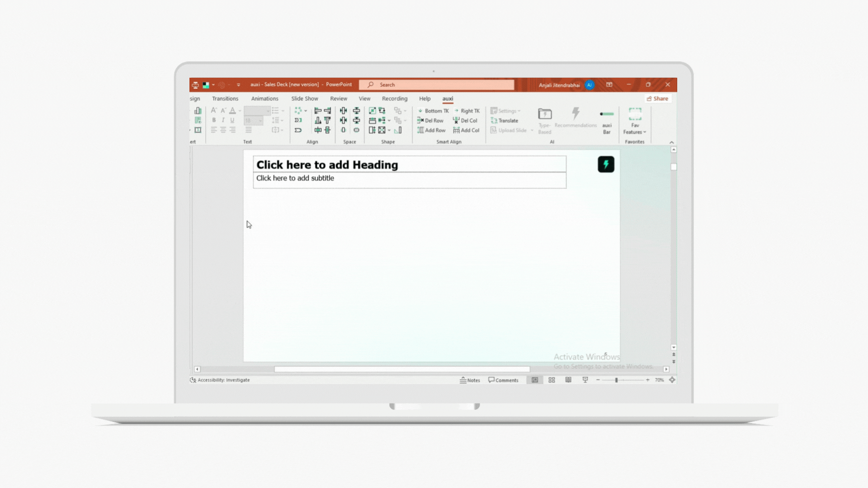Toggle the Comments pane
The height and width of the screenshot is (488, 868).
click(x=503, y=380)
